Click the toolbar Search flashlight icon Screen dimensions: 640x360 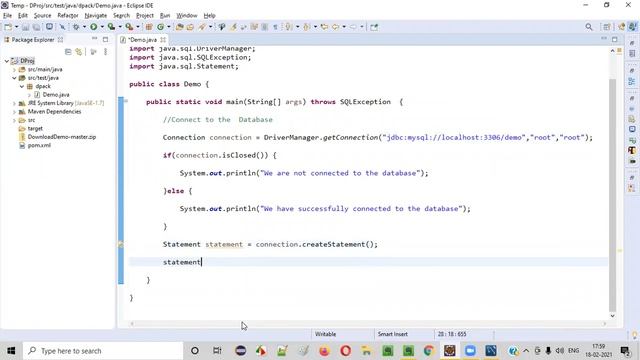[202, 27]
